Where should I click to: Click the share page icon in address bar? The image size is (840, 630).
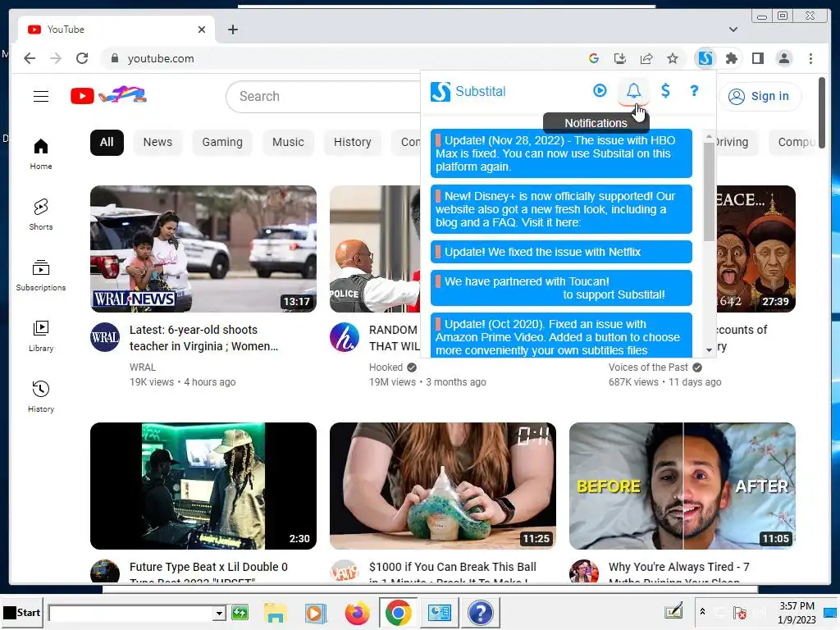(x=646, y=58)
